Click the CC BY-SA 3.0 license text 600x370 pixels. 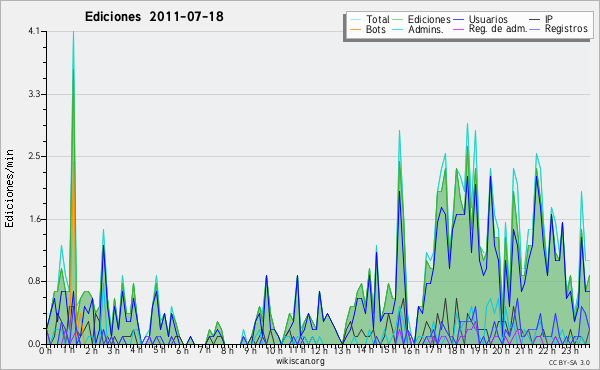[x=569, y=362]
